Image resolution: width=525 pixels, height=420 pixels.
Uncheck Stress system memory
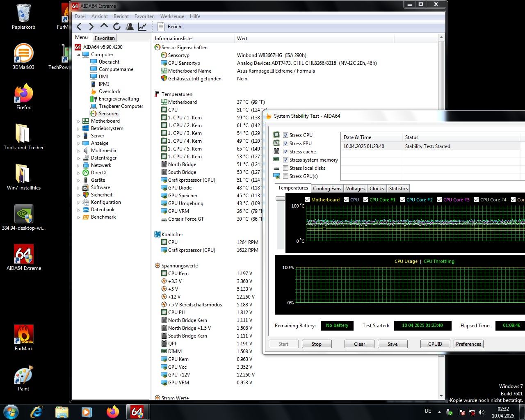[286, 160]
